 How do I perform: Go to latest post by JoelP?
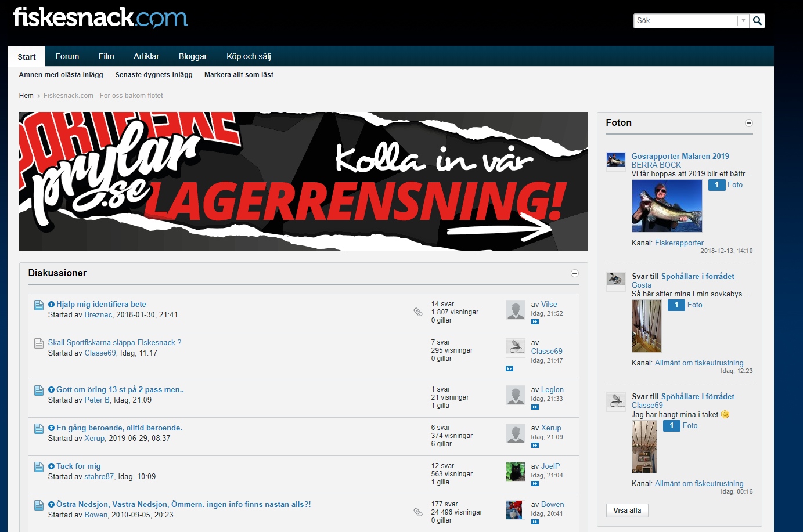(535, 484)
